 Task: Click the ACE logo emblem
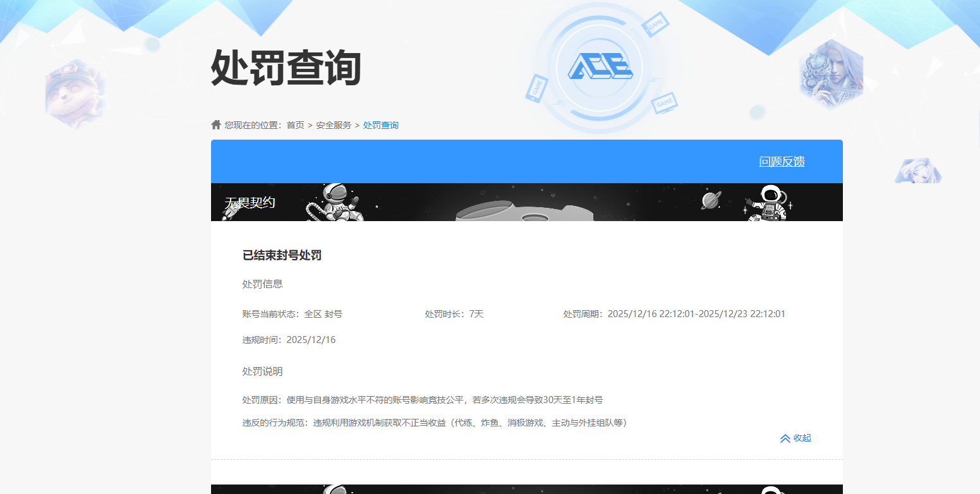coord(599,66)
